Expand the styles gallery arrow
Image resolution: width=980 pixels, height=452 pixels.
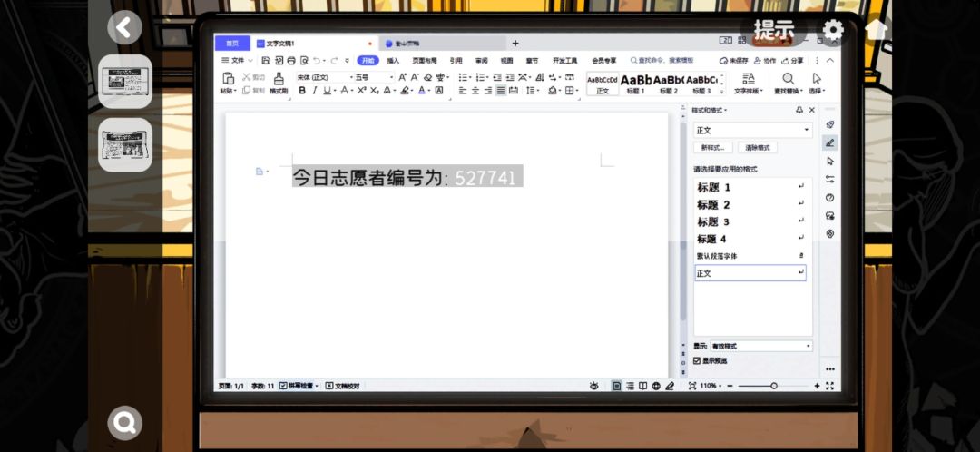point(724,90)
